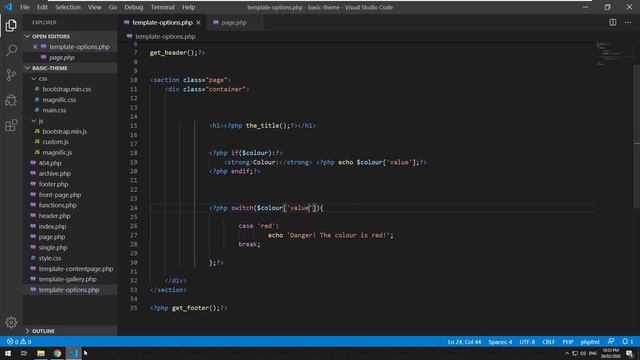640x360 pixels.
Task: Collapse the BASIC-THEME folder section
Action: click(27, 68)
